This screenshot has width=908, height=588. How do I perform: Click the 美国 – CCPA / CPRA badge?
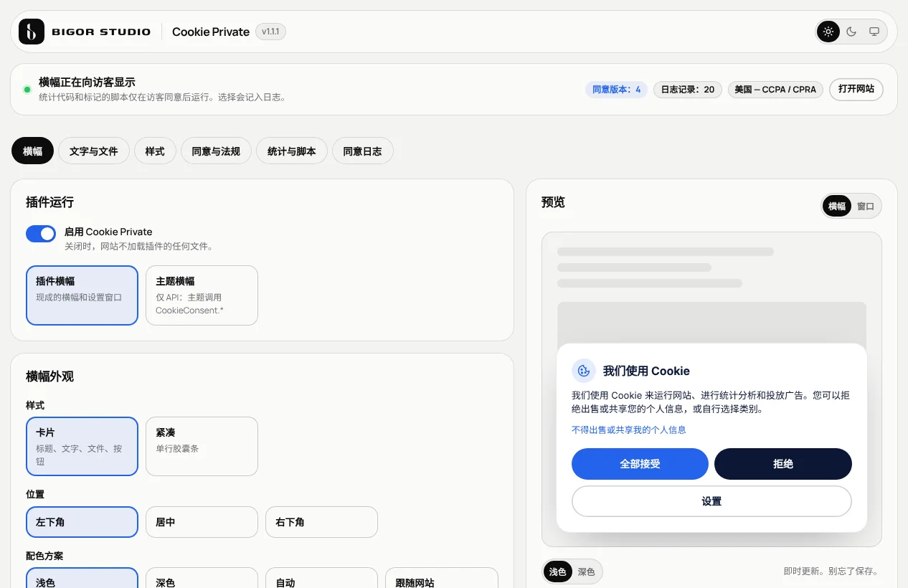[x=775, y=90]
